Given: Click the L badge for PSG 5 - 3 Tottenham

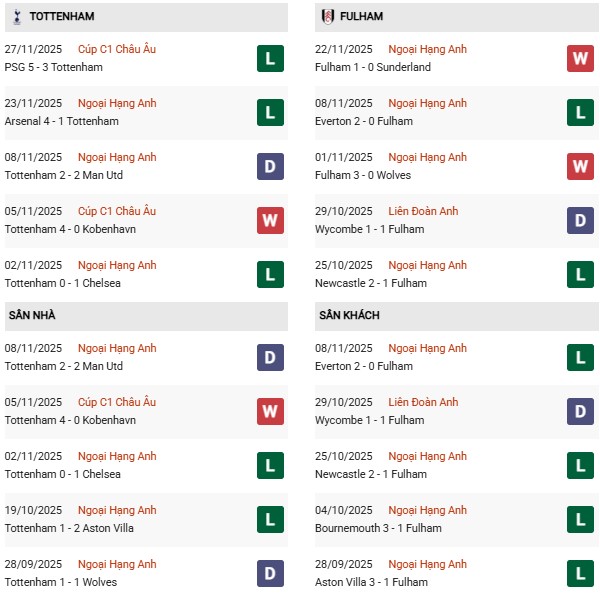Looking at the screenshot, I should coord(270,58).
